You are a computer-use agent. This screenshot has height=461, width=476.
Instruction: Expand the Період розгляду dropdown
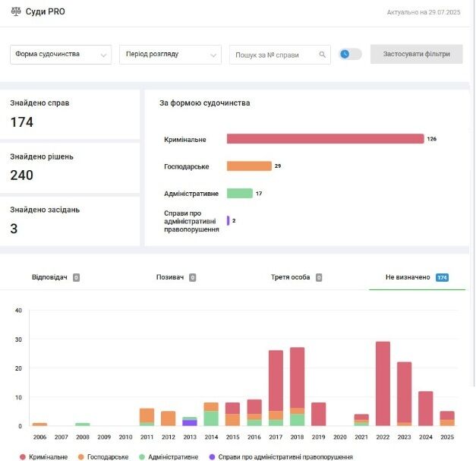tap(169, 55)
